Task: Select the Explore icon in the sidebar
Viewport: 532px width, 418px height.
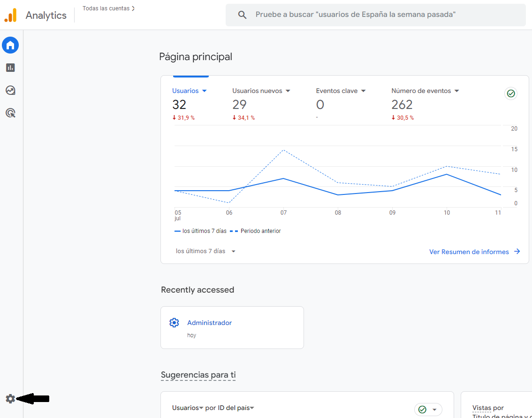Action: click(10, 90)
